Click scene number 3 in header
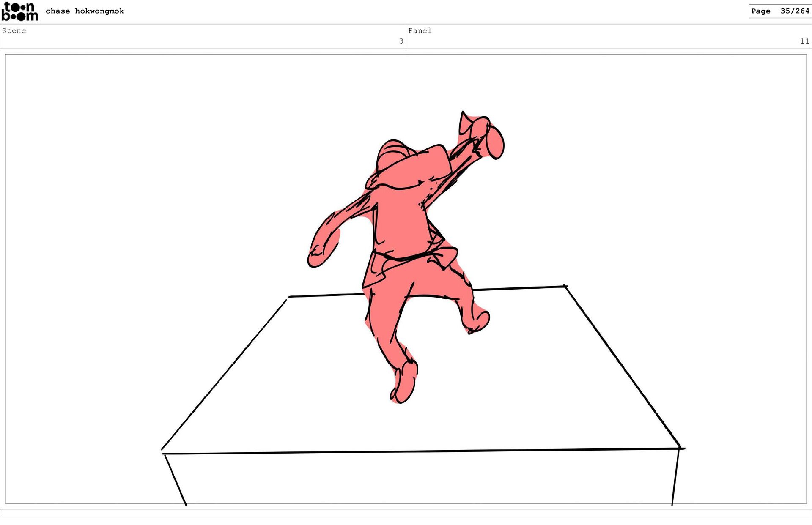The width and height of the screenshot is (812, 525). pos(401,41)
